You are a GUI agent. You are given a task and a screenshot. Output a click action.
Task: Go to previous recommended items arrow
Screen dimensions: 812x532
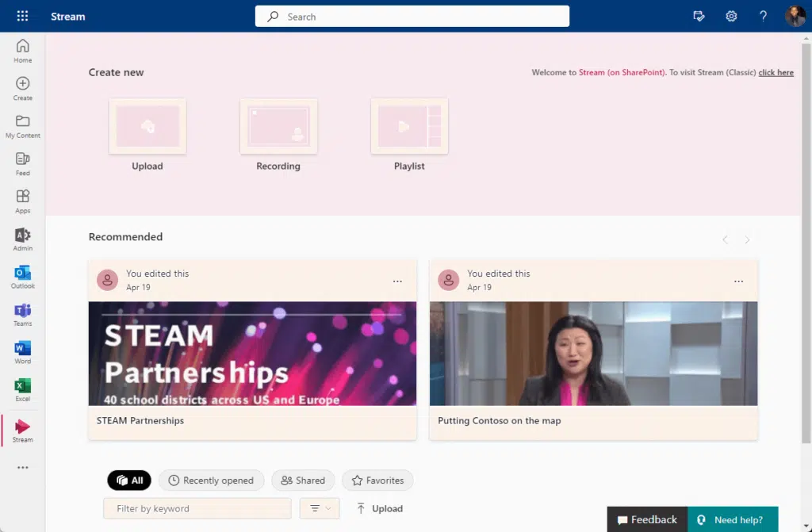pyautogui.click(x=725, y=239)
